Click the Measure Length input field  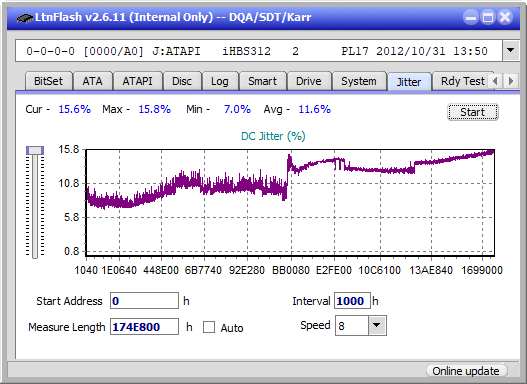tap(145, 327)
